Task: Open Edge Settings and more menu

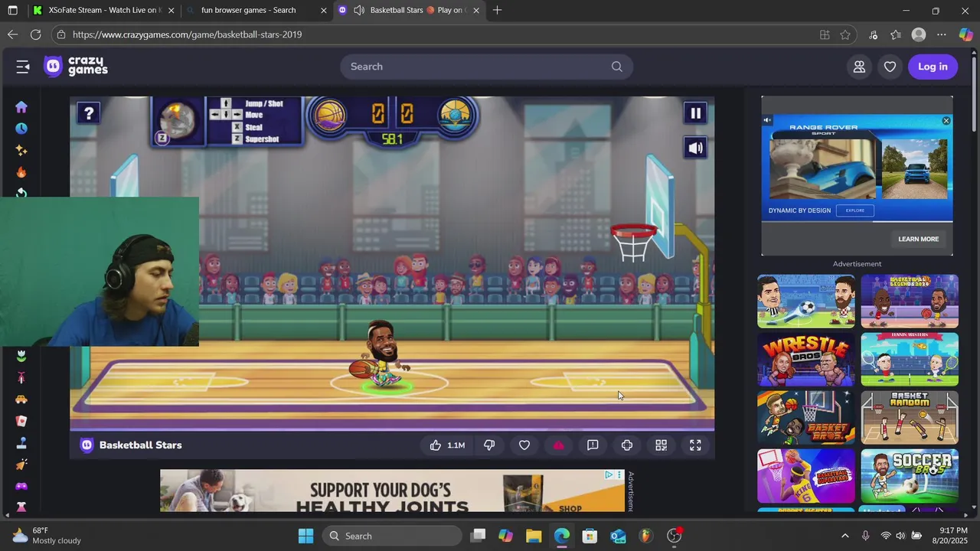Action: [942, 34]
